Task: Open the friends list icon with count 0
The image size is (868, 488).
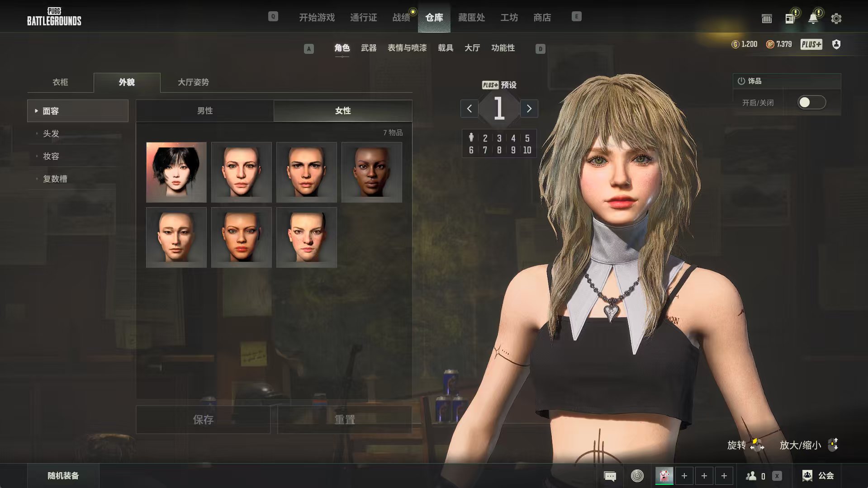Action: [x=755, y=476]
